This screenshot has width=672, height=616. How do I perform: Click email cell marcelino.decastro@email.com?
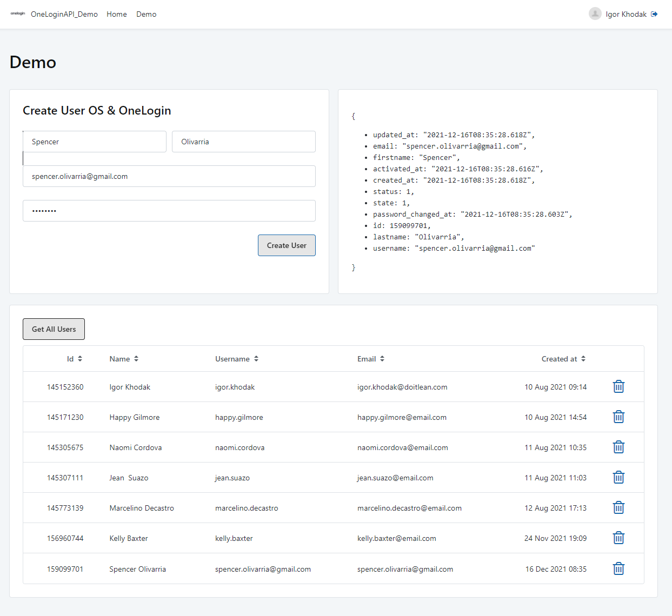410,508
